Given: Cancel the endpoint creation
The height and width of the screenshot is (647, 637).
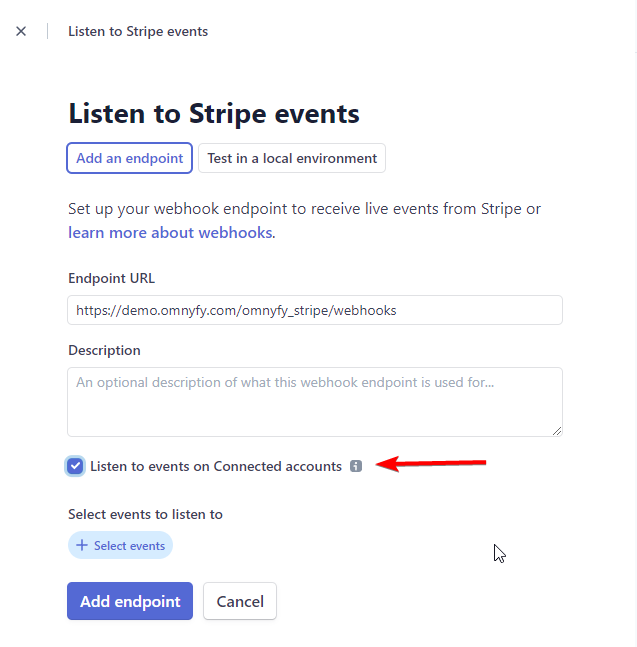Looking at the screenshot, I should [240, 601].
